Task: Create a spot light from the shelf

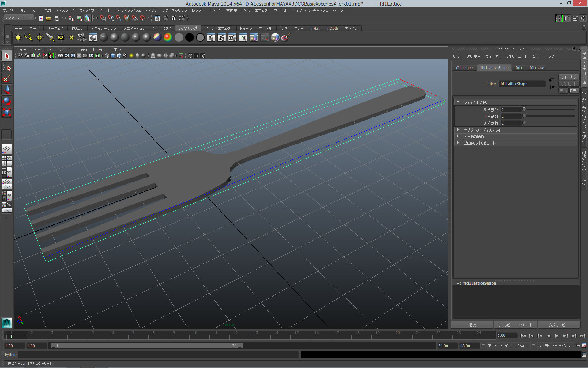Action: 50,37
